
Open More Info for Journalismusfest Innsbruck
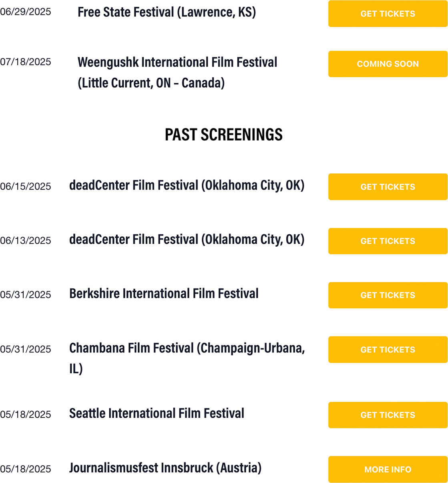(388, 469)
